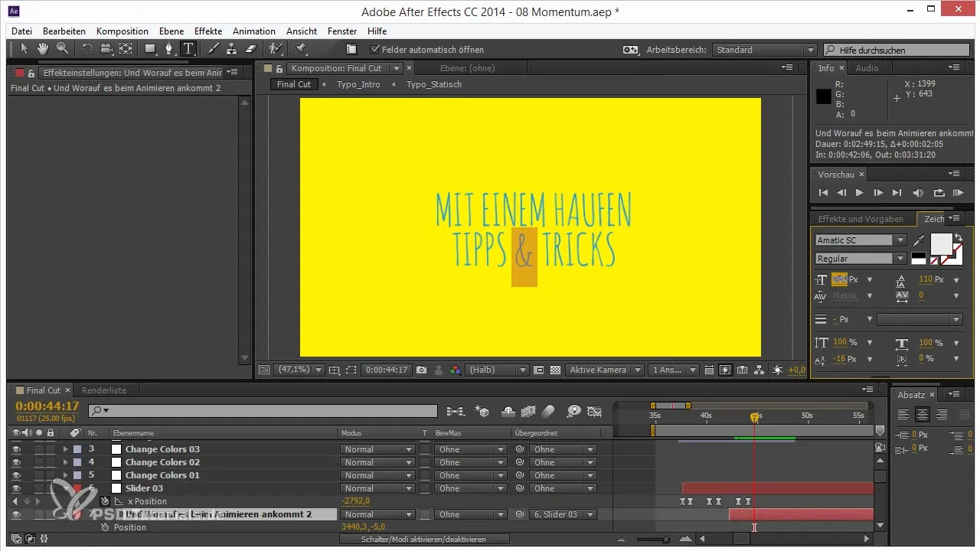
Task: Toggle the transparency grid in viewer
Action: pos(555,370)
